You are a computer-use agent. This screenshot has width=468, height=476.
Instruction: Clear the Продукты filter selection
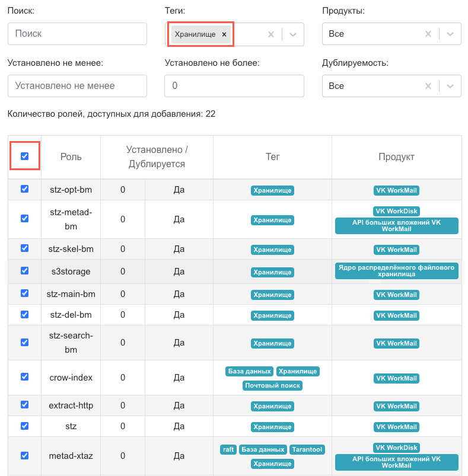pos(428,34)
